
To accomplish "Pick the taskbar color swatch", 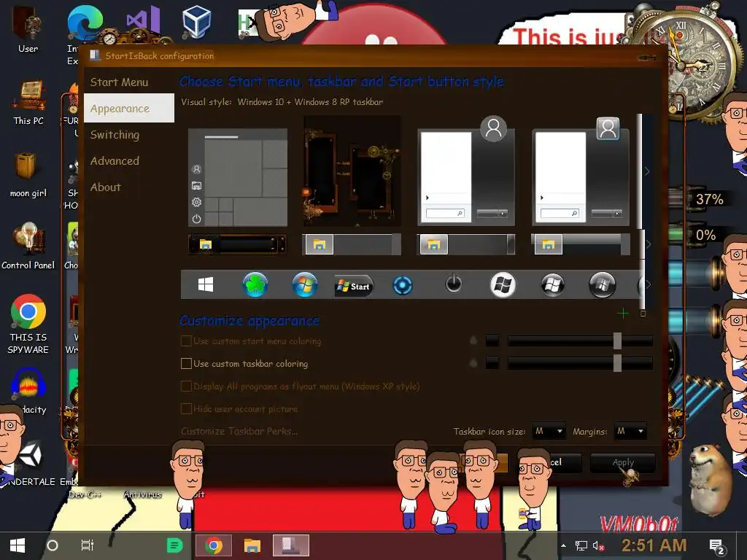I will [x=492, y=363].
